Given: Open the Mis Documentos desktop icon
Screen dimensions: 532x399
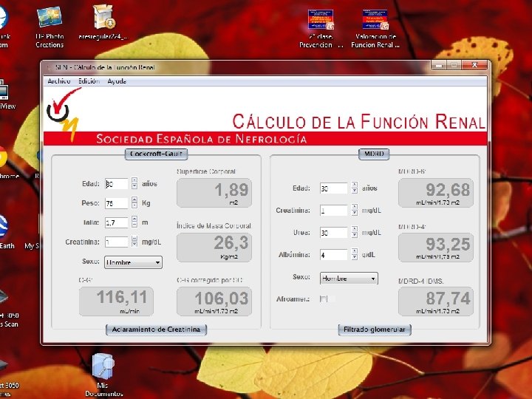Looking at the screenshot, I should tap(103, 375).
